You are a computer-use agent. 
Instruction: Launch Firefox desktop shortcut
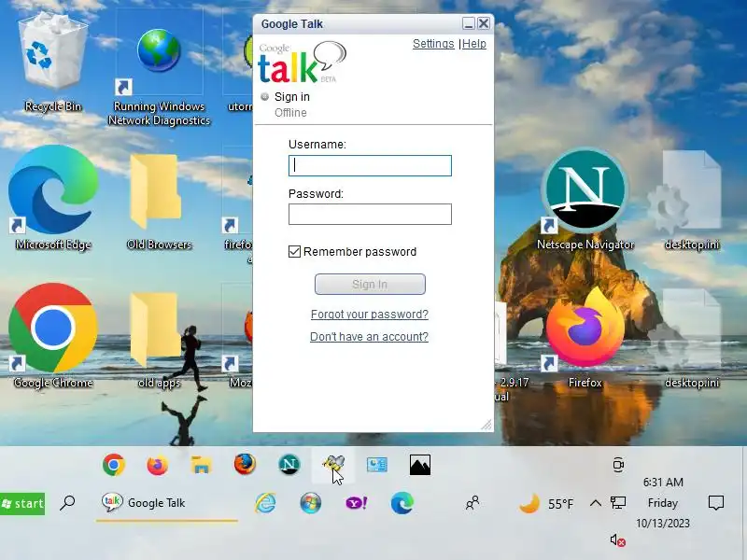click(x=585, y=336)
